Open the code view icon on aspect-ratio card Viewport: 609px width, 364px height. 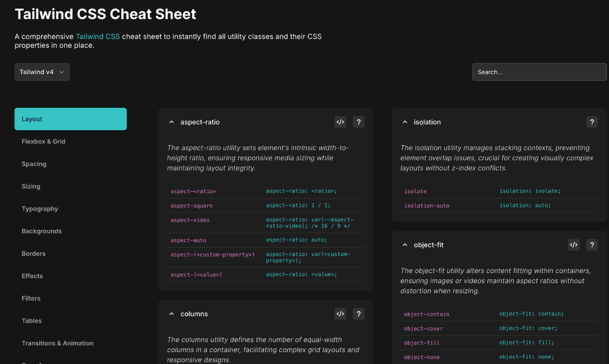point(340,122)
